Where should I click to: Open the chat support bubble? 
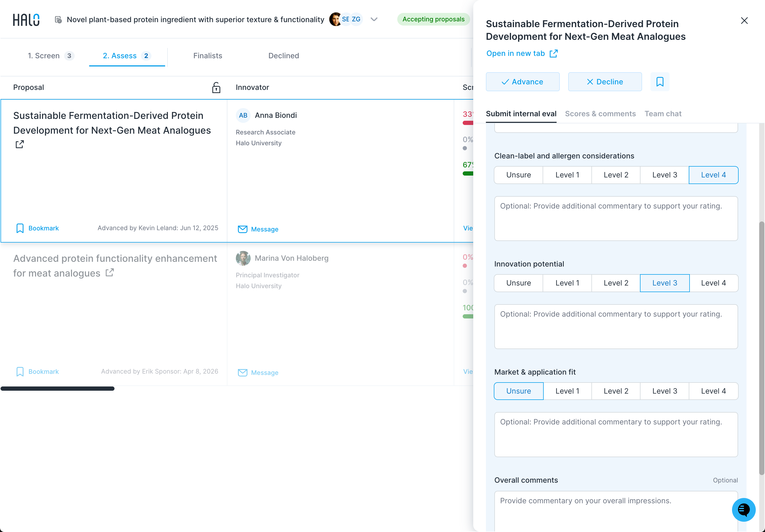pos(744,510)
